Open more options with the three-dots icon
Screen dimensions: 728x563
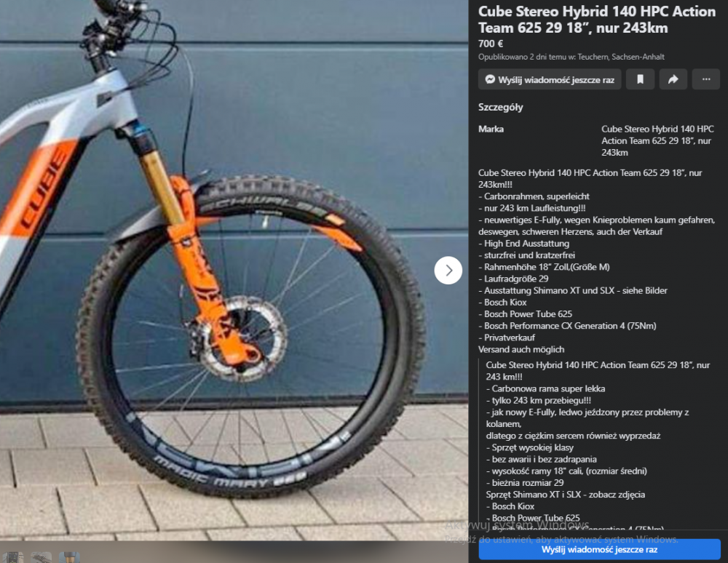click(x=705, y=79)
